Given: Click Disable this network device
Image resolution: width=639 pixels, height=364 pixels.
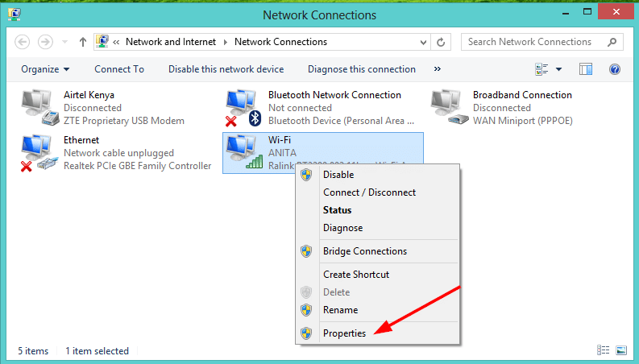Looking at the screenshot, I should pyautogui.click(x=226, y=69).
